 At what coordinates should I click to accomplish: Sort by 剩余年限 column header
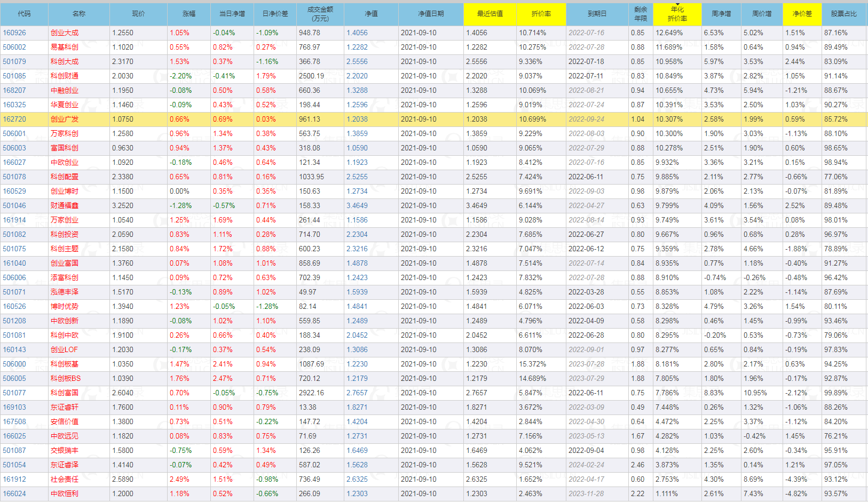pos(640,14)
